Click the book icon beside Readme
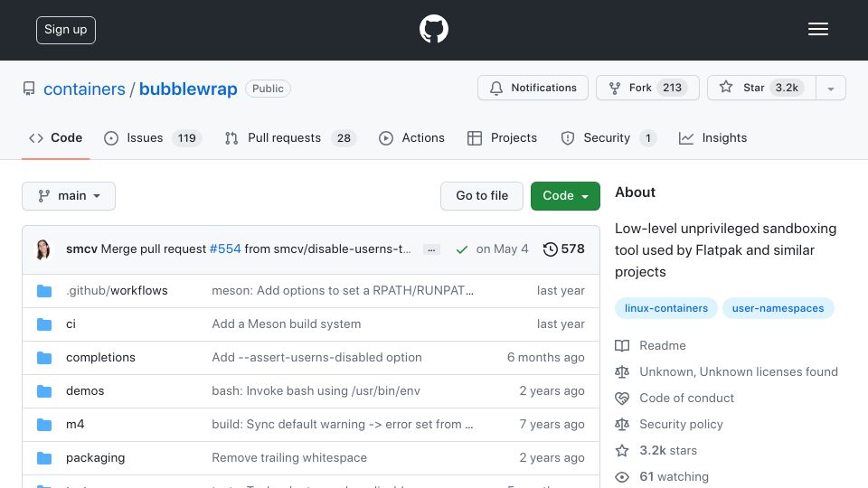Image resolution: width=868 pixels, height=488 pixels. point(622,346)
